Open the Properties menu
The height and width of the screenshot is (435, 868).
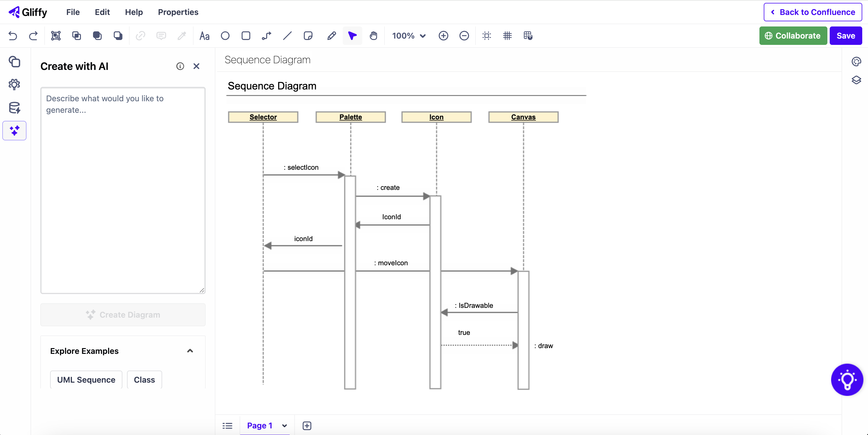pos(178,12)
